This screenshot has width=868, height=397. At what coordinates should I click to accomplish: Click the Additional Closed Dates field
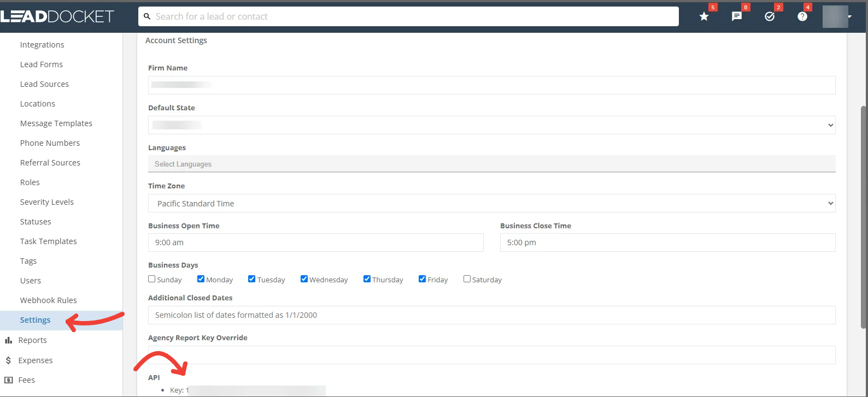coord(491,315)
